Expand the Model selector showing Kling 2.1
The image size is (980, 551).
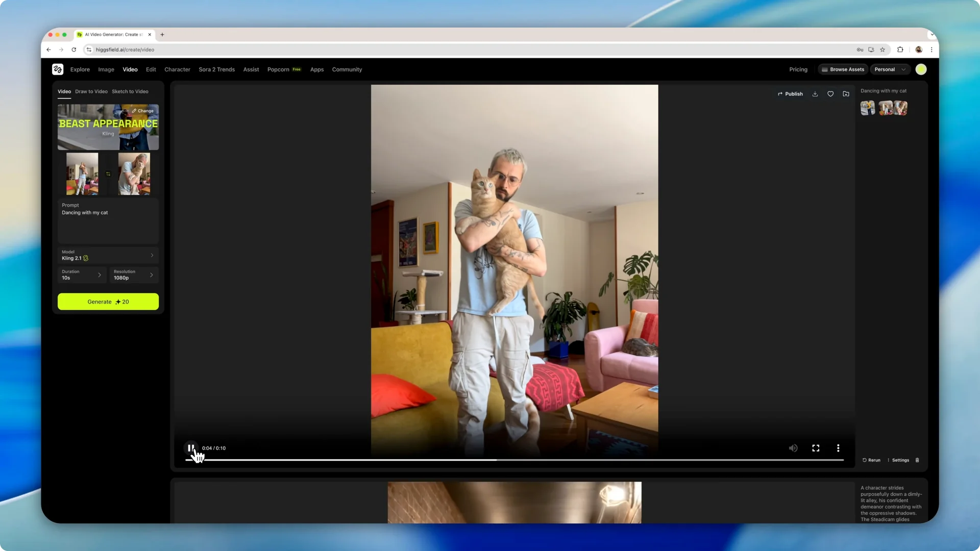click(x=108, y=255)
